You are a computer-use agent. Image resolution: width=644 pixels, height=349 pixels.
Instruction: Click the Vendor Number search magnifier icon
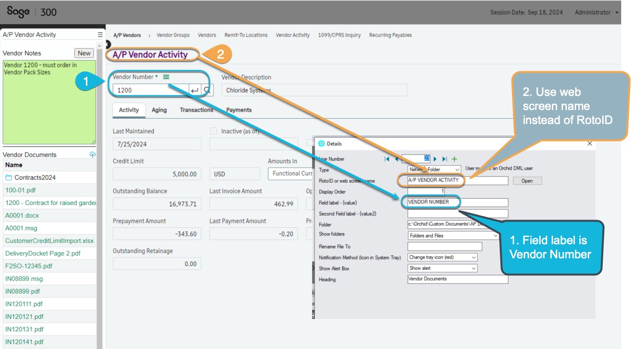pyautogui.click(x=207, y=90)
